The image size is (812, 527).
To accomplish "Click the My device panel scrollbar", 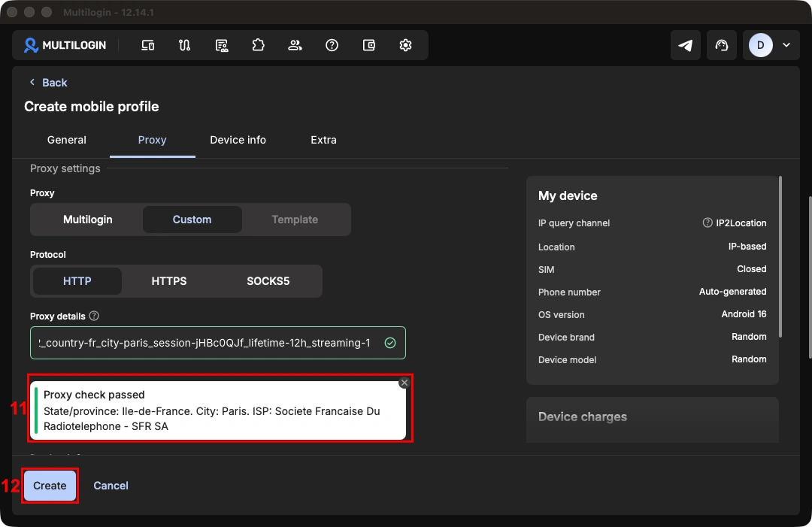I will [x=780, y=257].
